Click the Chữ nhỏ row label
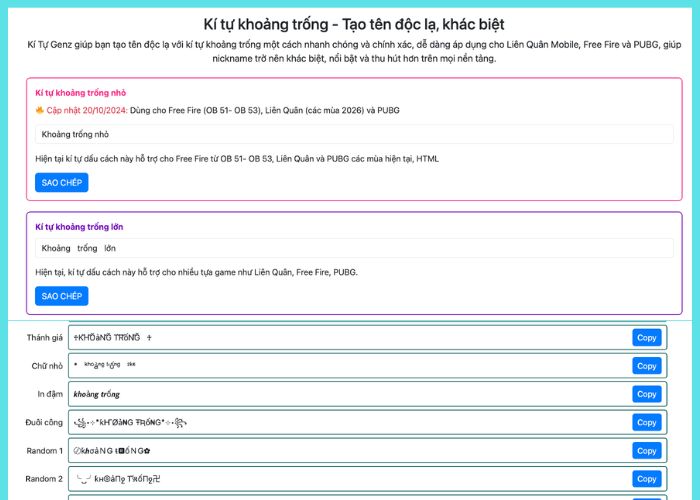 click(x=47, y=366)
